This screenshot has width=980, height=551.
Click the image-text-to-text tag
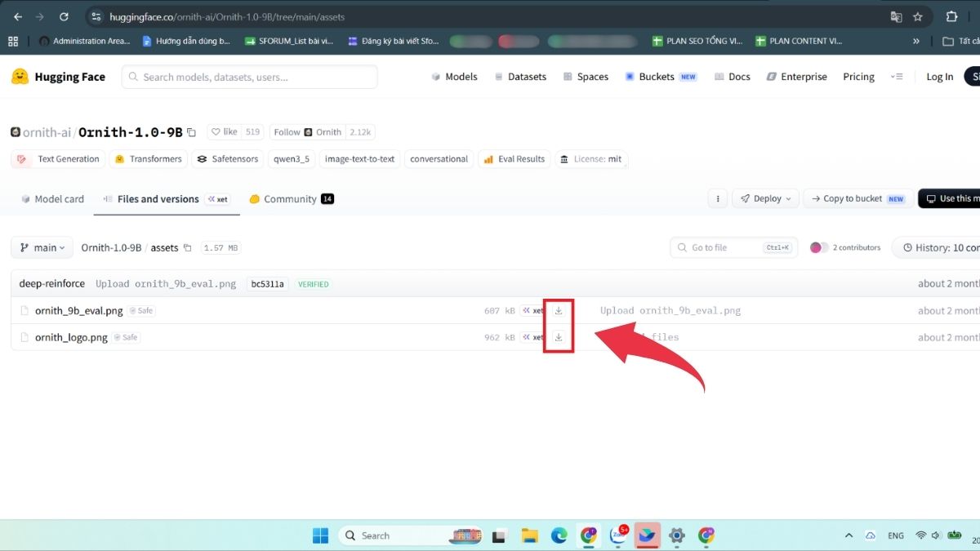click(359, 159)
